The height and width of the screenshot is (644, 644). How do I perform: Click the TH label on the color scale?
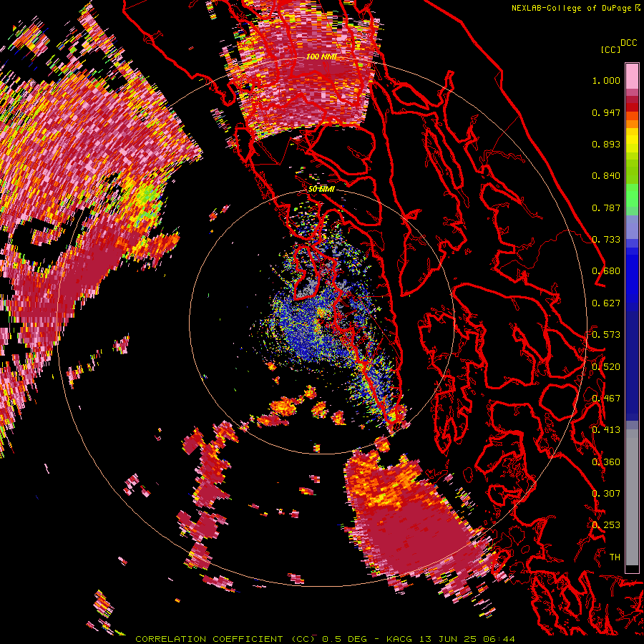click(615, 557)
